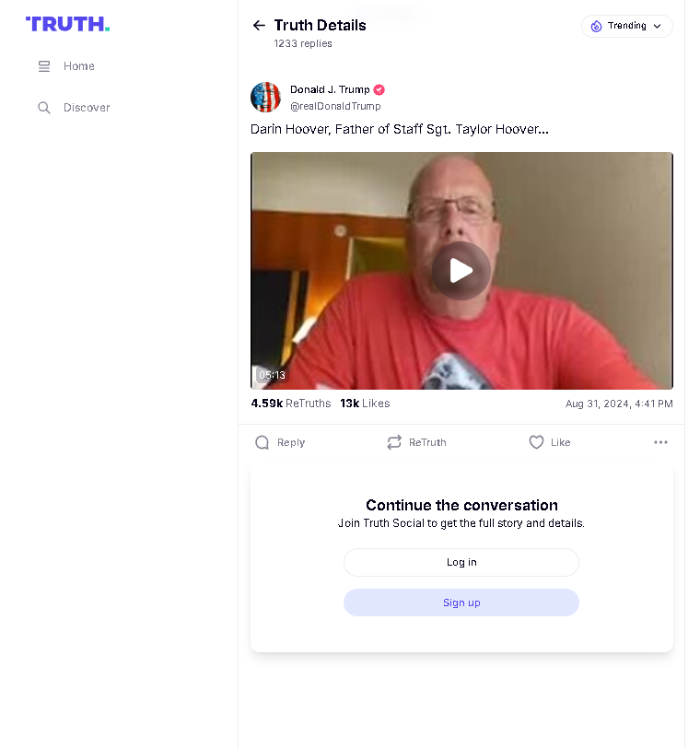
Task: Click the Discover magnifying glass icon
Action: pyautogui.click(x=44, y=108)
